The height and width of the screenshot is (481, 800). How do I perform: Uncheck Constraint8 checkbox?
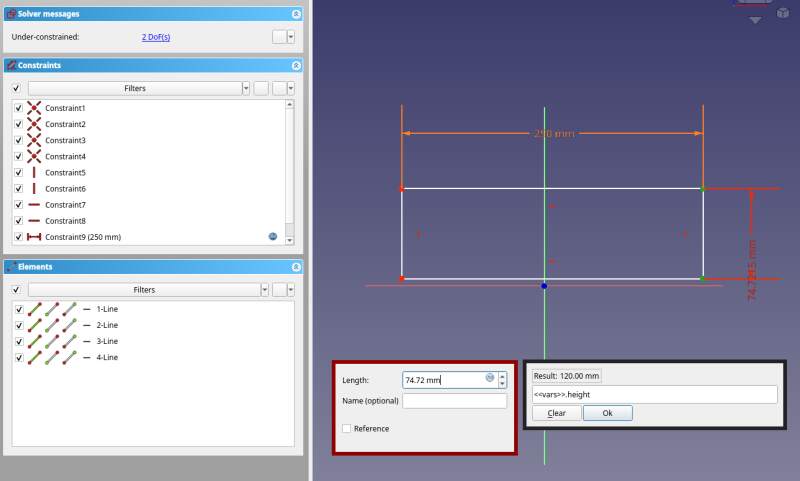coord(18,221)
